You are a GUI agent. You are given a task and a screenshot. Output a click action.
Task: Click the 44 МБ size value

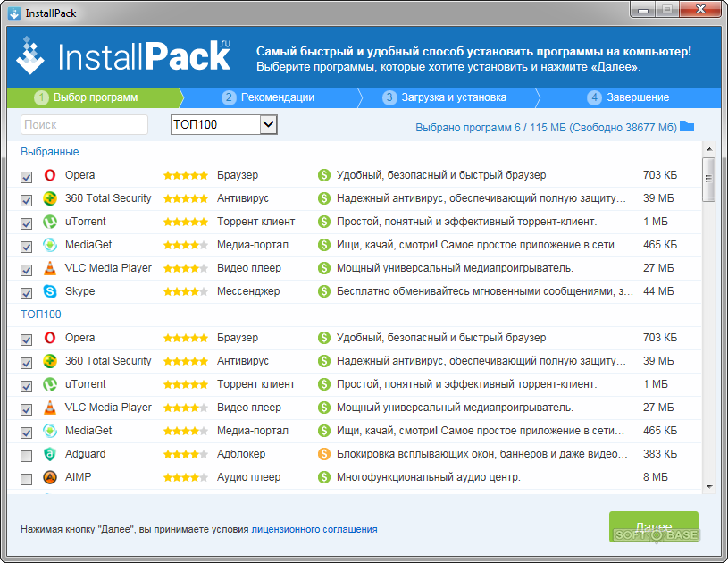click(x=658, y=291)
